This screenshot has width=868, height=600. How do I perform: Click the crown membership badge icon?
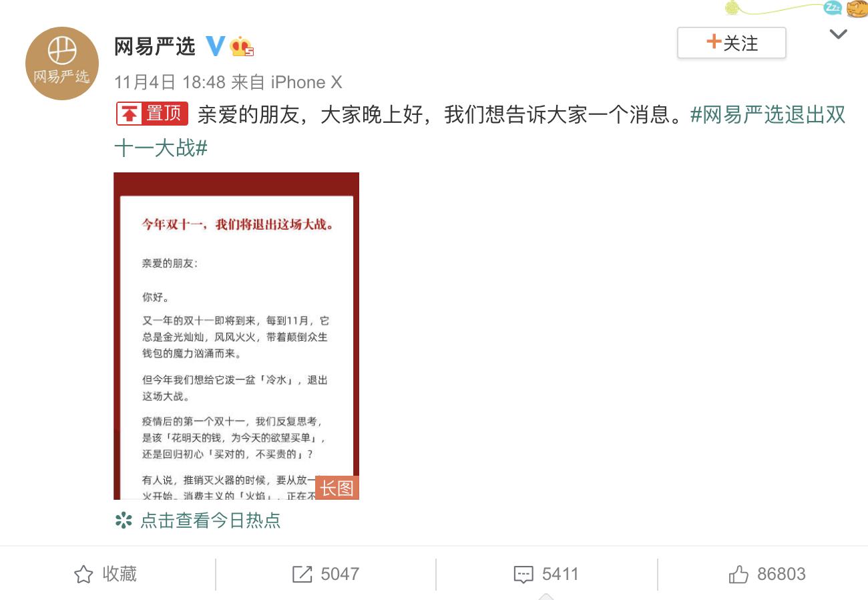tap(242, 47)
